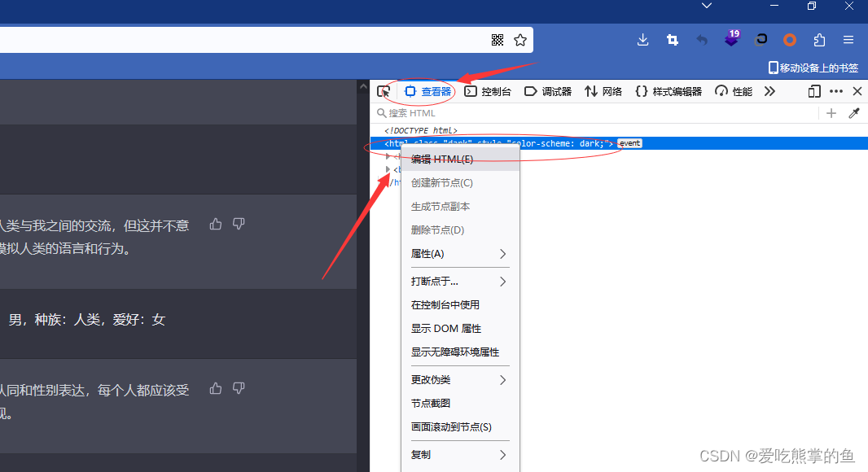Toggle responsive design mode icon
This screenshot has height=472, width=868.
click(x=813, y=91)
